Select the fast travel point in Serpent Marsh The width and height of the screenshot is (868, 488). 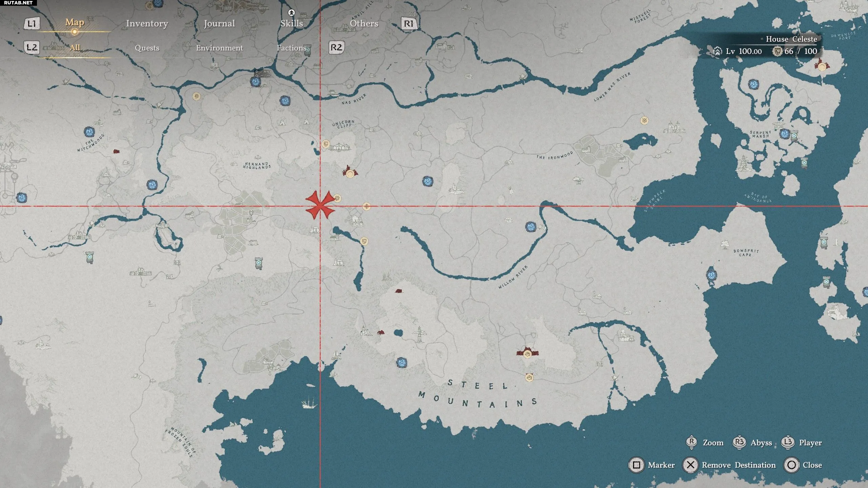(x=784, y=134)
